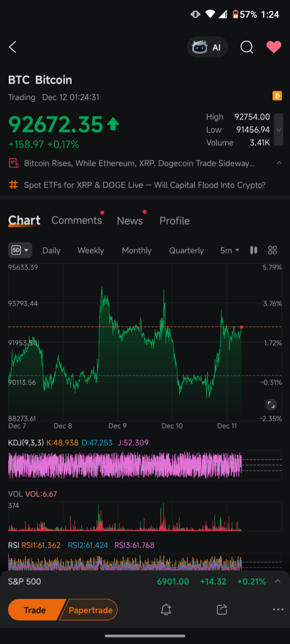Collapse the news headline chevron
Viewport: 290px width, 644px height.
tap(279, 163)
